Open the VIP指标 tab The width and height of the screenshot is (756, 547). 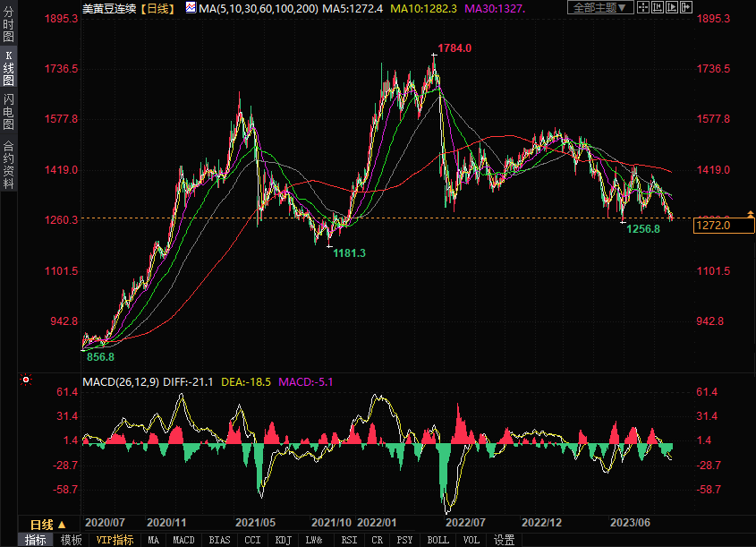click(x=115, y=540)
